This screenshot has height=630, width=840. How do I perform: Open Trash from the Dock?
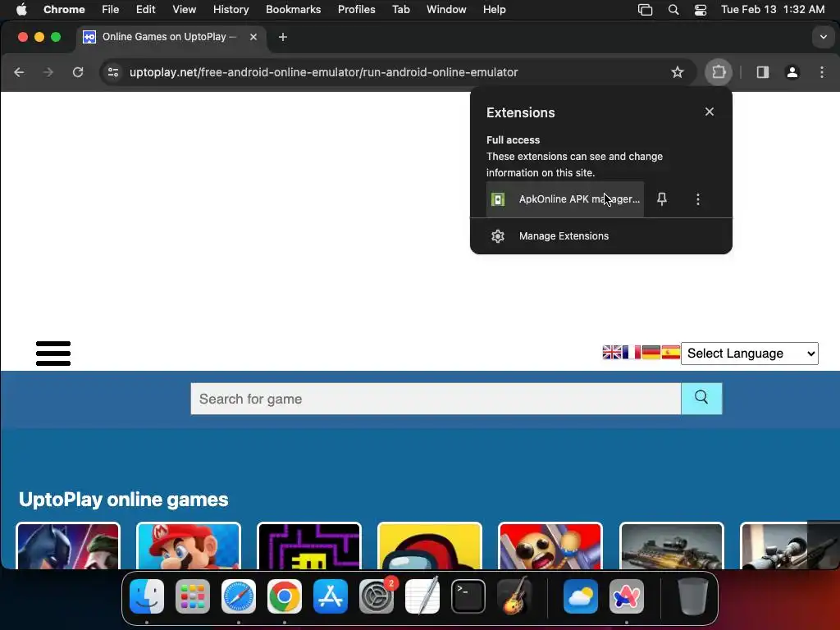692,596
